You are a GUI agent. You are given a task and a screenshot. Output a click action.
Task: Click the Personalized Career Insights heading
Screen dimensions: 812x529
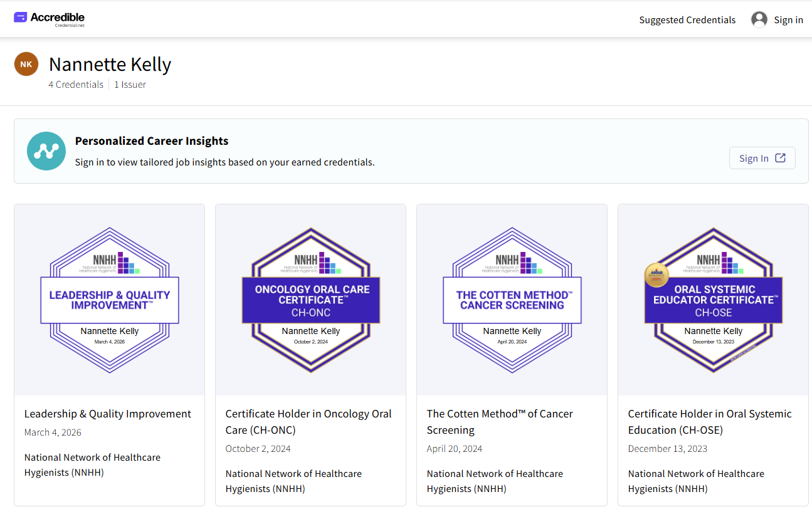click(152, 141)
